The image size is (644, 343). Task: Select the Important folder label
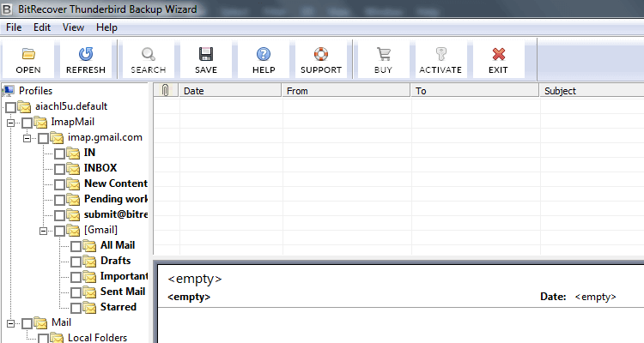tap(124, 276)
